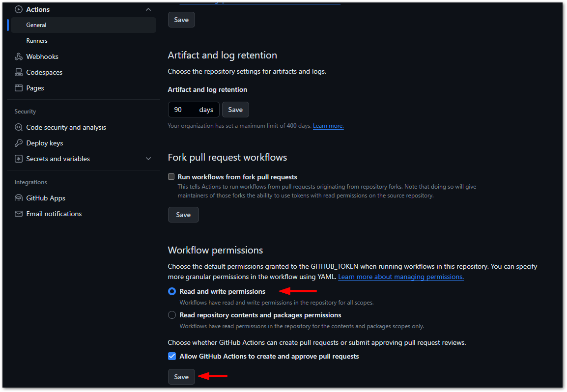Select the Secrets and variables icon

[18, 159]
